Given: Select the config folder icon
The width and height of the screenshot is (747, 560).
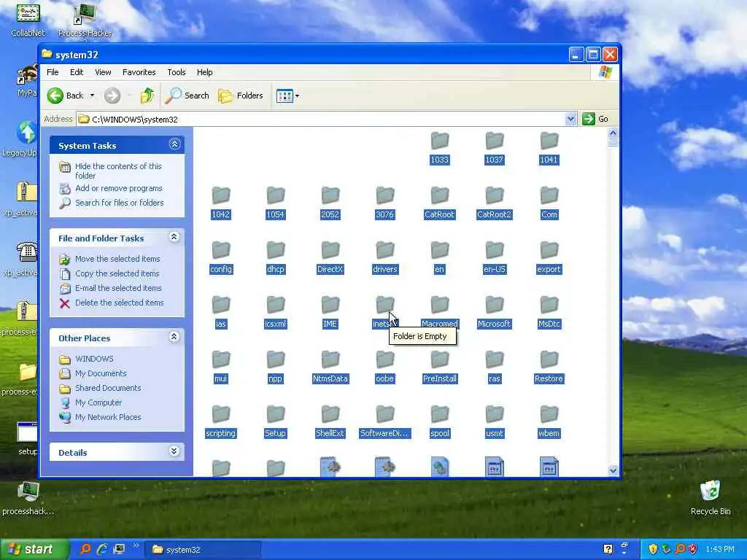Looking at the screenshot, I should [220, 251].
